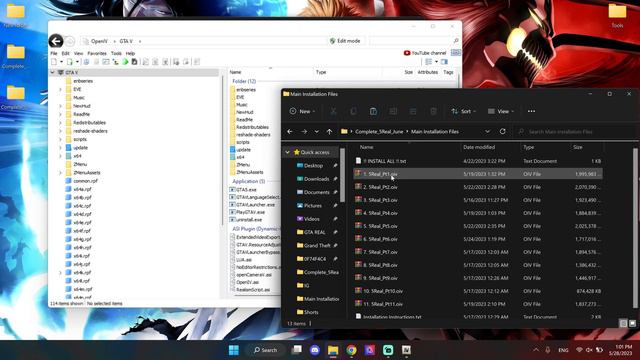Click the Delete trash icon in File Explorer

coord(433,111)
